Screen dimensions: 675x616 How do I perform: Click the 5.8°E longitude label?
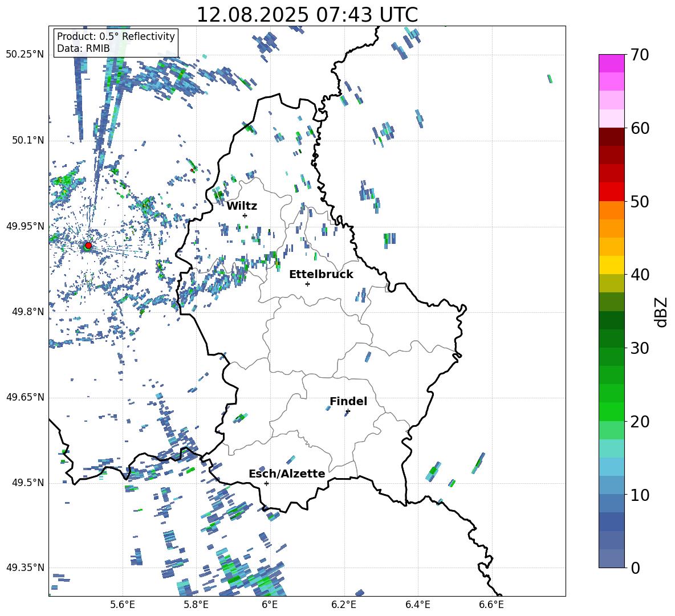[196, 605]
